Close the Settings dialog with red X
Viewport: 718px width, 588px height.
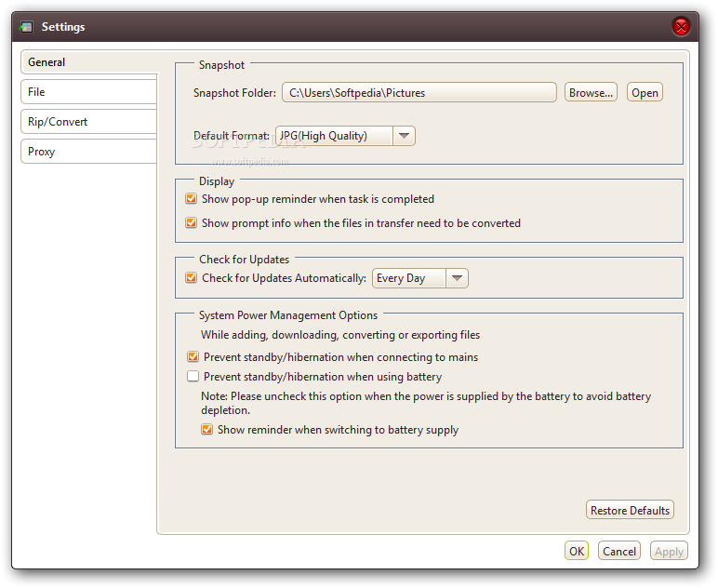tap(681, 27)
